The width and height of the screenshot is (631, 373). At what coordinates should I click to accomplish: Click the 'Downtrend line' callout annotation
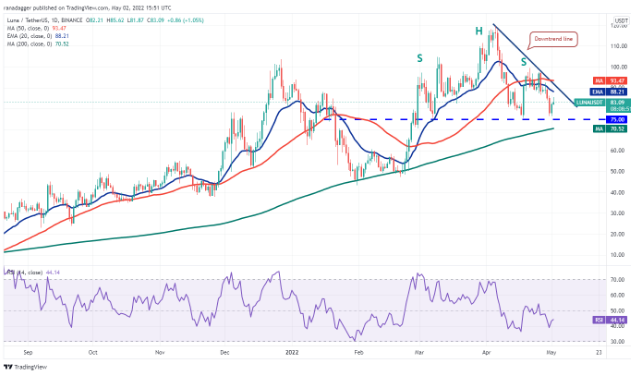click(x=553, y=39)
